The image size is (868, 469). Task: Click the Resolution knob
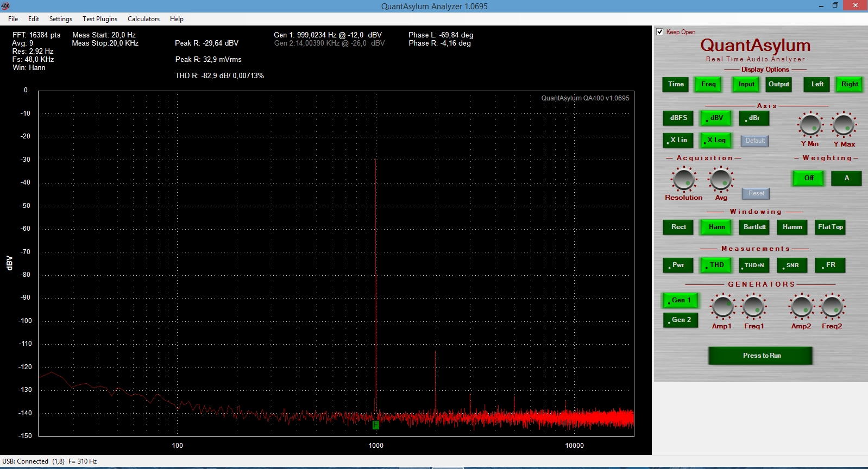(x=683, y=180)
